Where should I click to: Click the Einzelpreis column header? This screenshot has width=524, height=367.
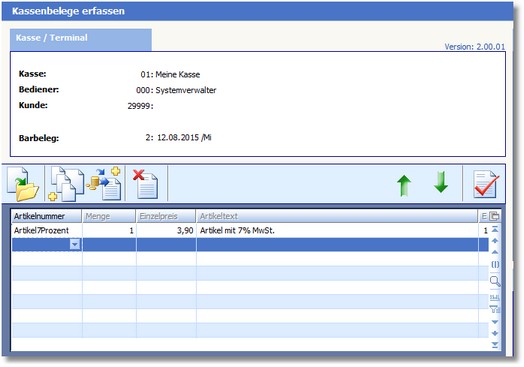click(x=166, y=216)
